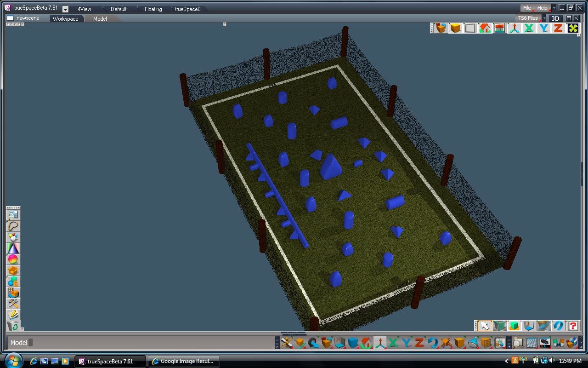Switch to Google Image Result in the taskbar

click(x=184, y=361)
